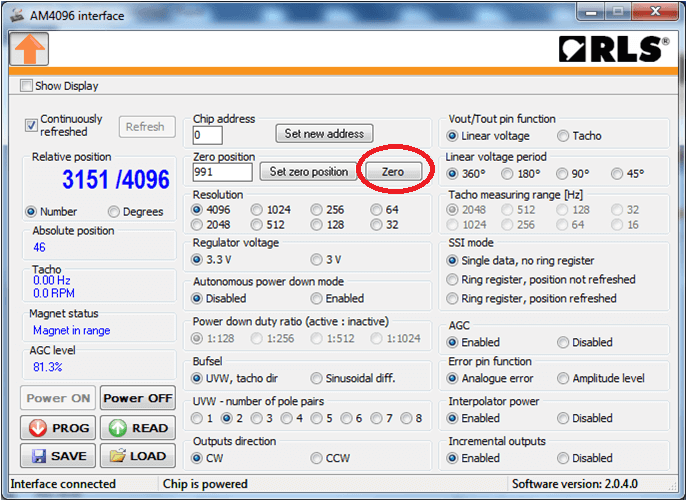This screenshot has width=687, height=501.
Task: Click the AM4096 interface title bar icon
Action: tap(17, 15)
